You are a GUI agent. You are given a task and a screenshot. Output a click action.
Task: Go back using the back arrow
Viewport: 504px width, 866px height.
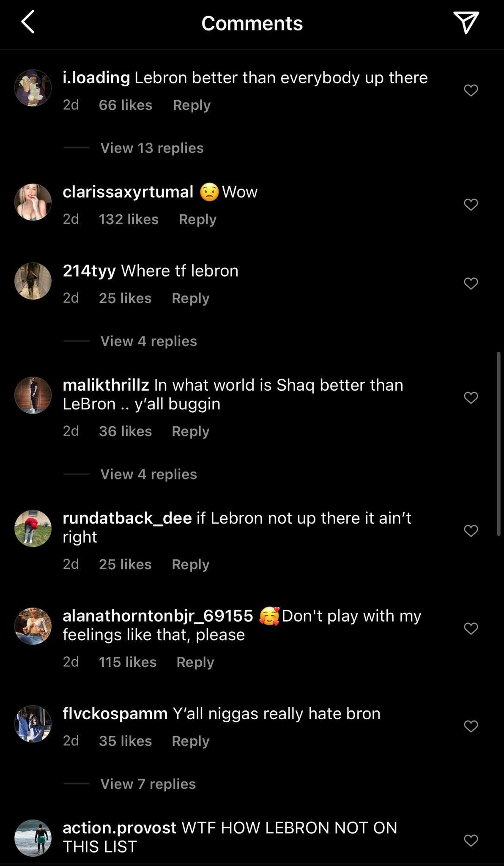pos(28,22)
